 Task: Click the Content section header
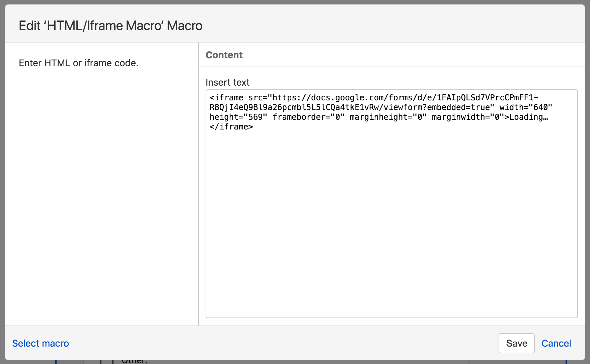point(224,55)
